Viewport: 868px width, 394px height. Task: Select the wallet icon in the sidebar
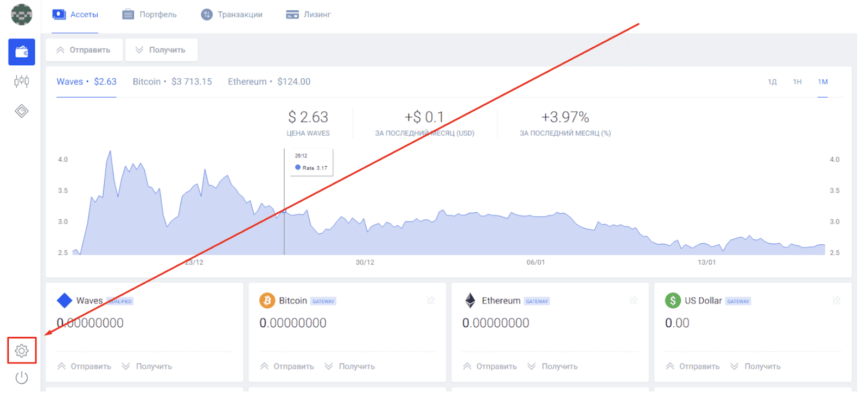coord(22,52)
